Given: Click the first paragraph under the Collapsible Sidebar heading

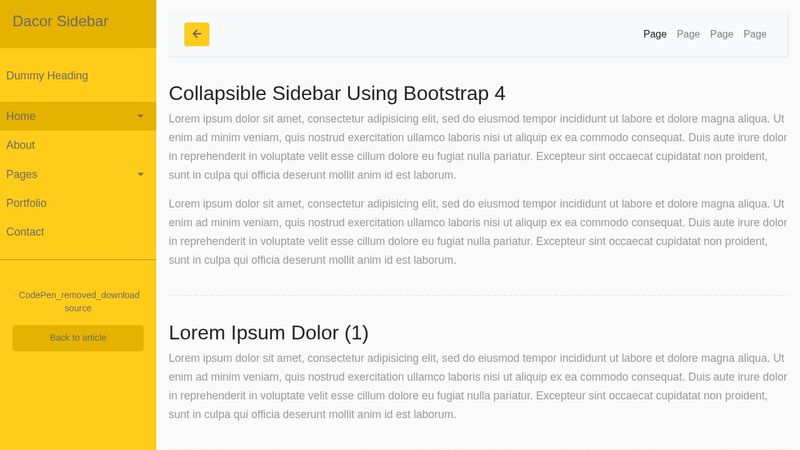Looking at the screenshot, I should (477, 146).
